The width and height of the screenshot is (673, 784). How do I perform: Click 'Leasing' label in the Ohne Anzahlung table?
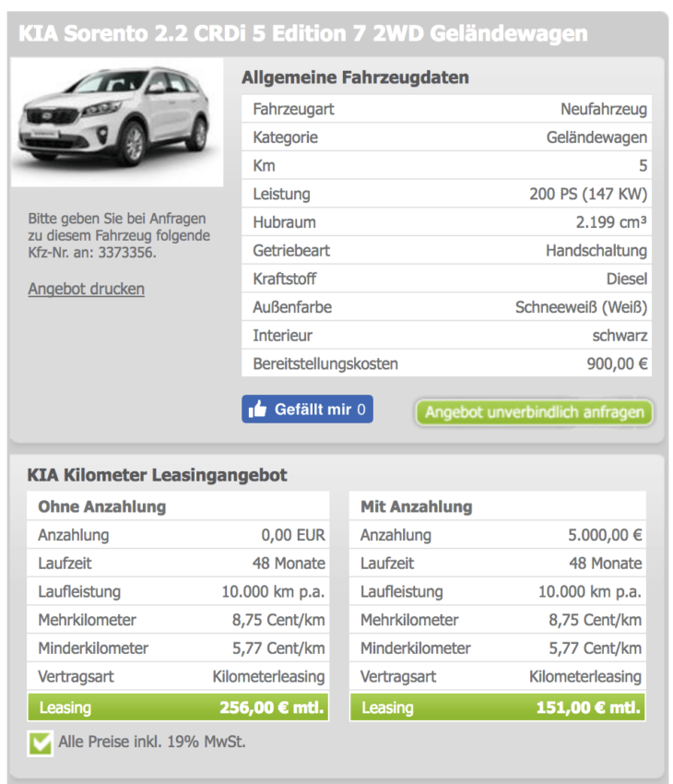(x=65, y=708)
